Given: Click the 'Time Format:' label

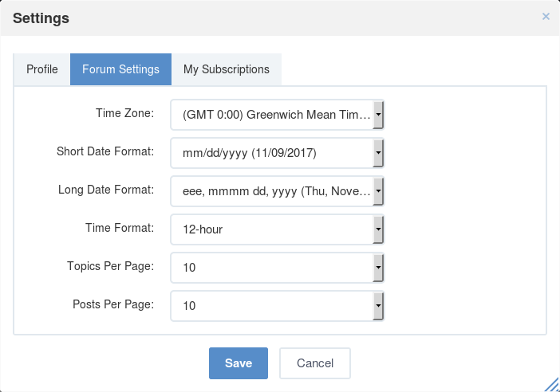Looking at the screenshot, I should pos(120,228).
